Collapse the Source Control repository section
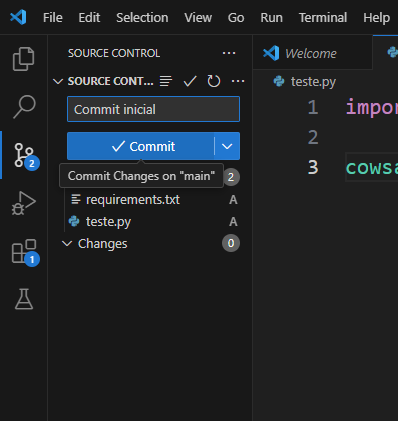Viewport: 398px width, 421px height. [58, 81]
